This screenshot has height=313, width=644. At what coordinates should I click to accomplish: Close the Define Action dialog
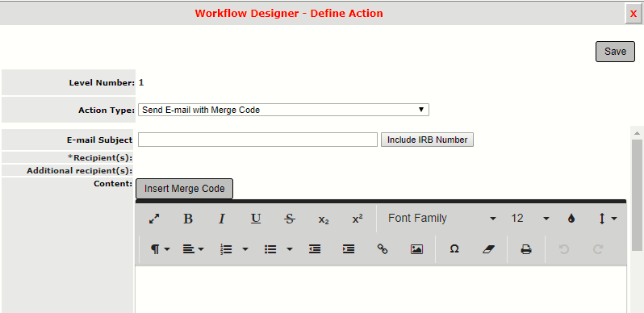click(x=634, y=14)
